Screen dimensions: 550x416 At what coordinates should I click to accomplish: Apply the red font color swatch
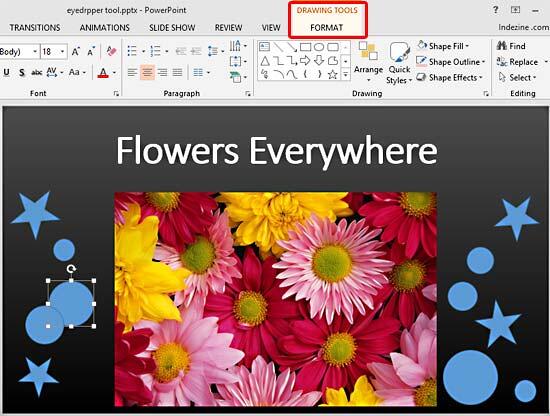pos(103,73)
